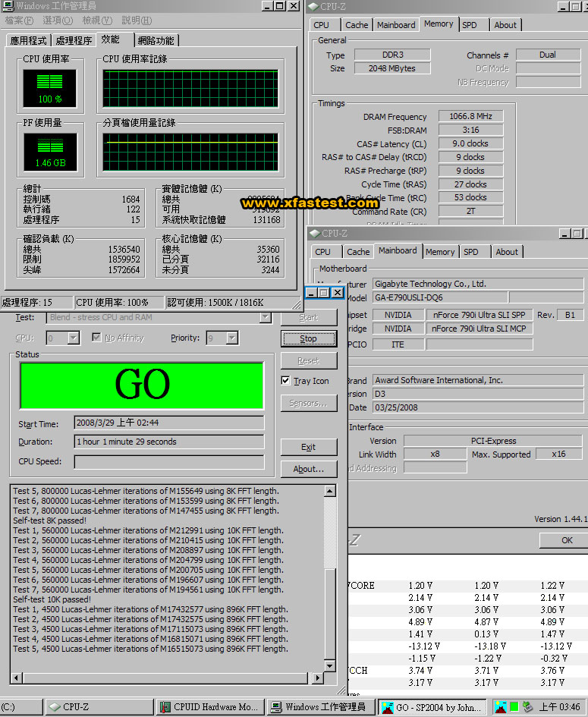Open the CPU number dropdown
Viewport: 588px width, 717px height.
pyautogui.click(x=74, y=338)
